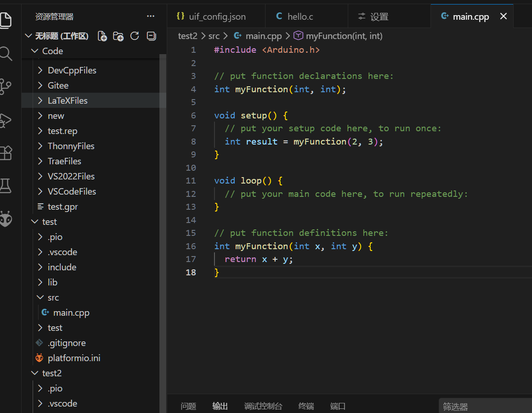This screenshot has width=532, height=413.
Task: Expand the lib folder
Action: (x=40, y=282)
